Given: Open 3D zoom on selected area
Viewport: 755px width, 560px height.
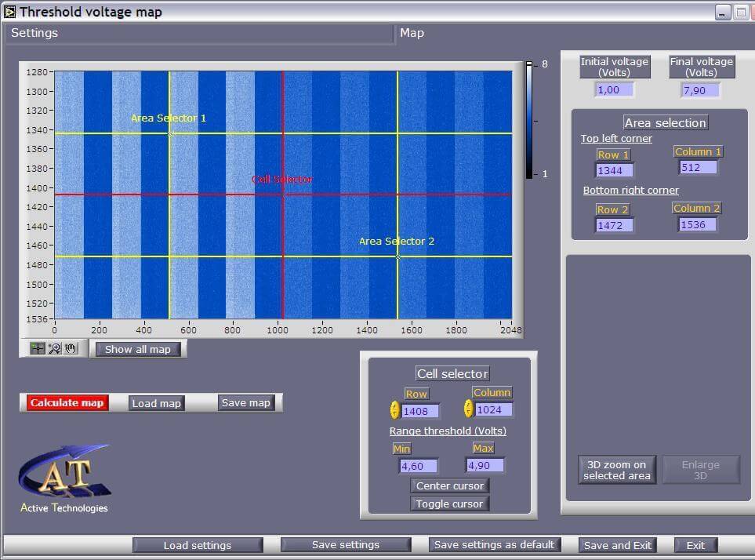Looking at the screenshot, I should coord(616,470).
